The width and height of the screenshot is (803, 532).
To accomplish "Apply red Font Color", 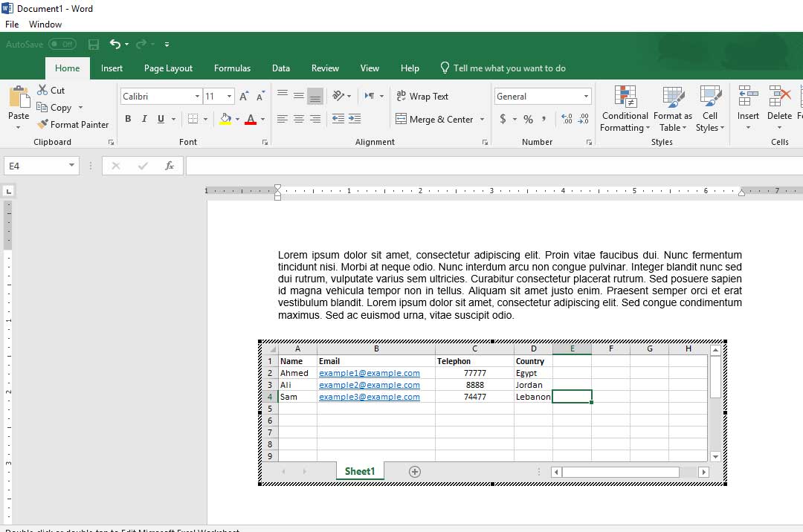I will 251,119.
